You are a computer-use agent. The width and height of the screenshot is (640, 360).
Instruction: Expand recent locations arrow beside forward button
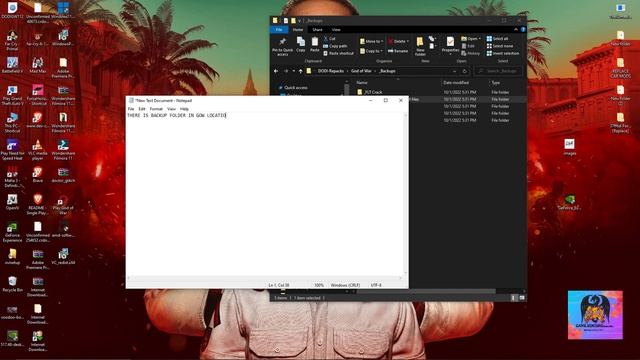coord(293,71)
